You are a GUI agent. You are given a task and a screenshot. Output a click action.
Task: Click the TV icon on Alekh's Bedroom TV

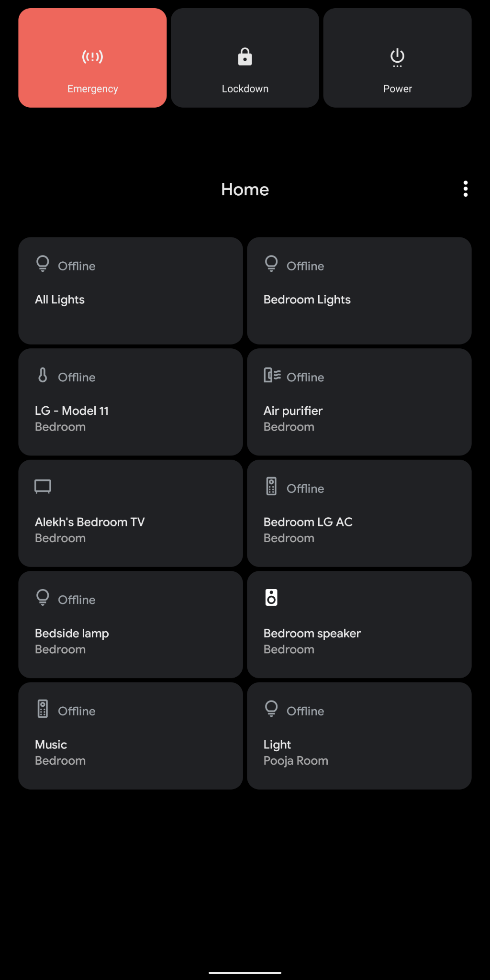pos(43,487)
